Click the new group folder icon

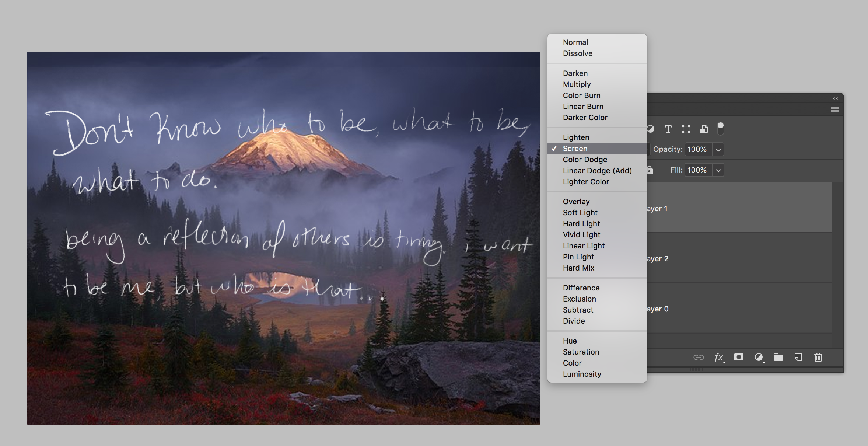point(778,357)
